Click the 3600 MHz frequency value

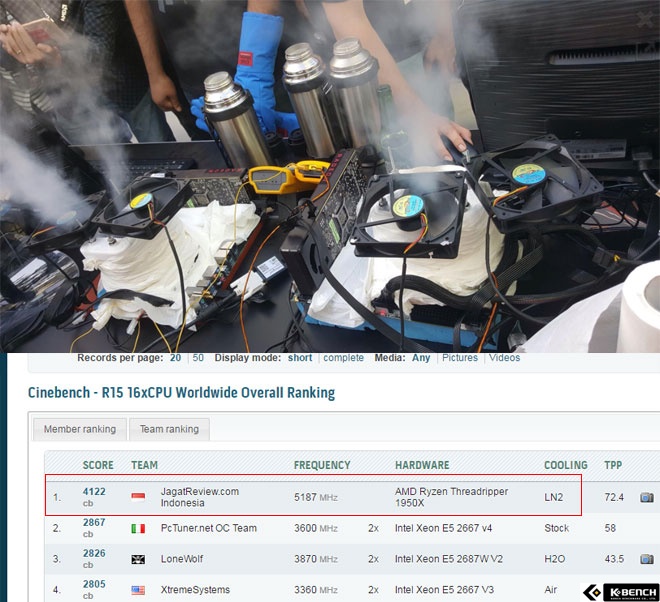(316, 528)
